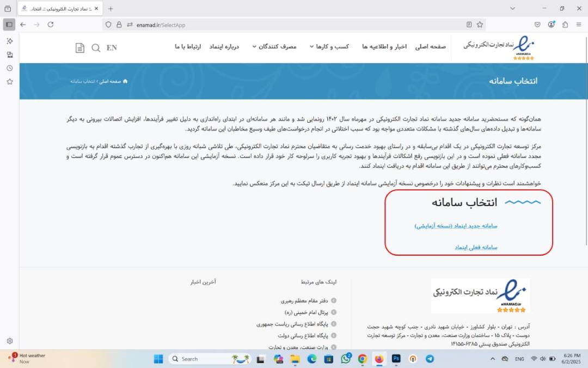Screen dimensions: 588x368
Task: Open History from the sidebar clock icon
Action: pyautogui.click(x=10, y=68)
